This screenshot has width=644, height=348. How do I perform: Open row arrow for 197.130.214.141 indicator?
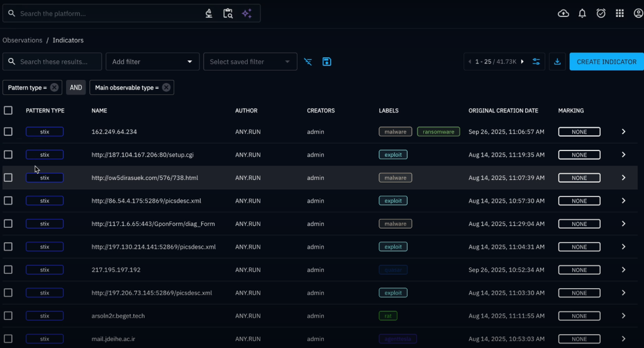pos(623,247)
